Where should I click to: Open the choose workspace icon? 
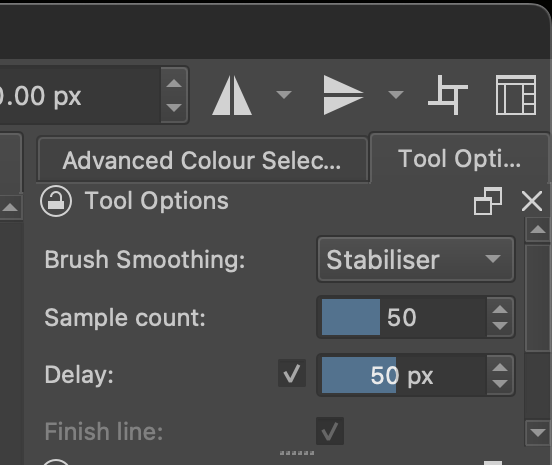(516, 95)
